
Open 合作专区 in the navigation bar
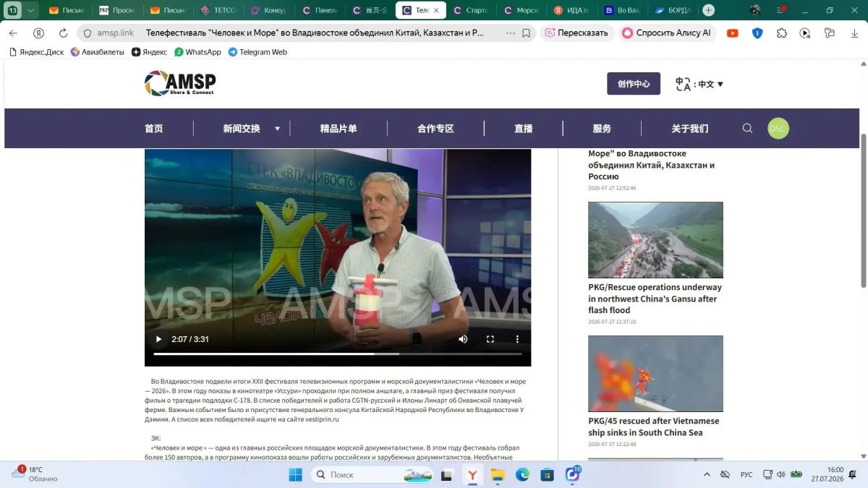click(435, 129)
